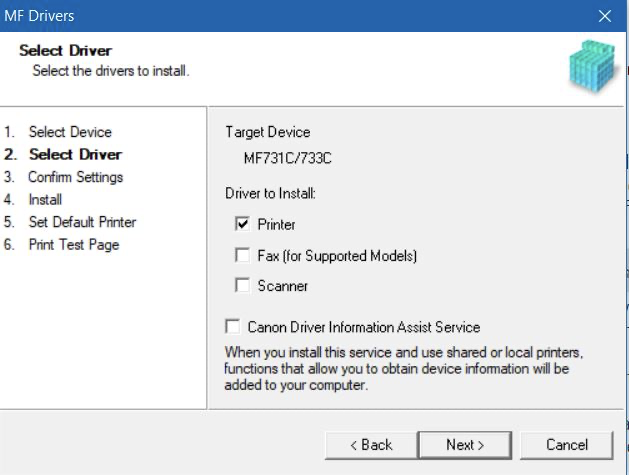Enable Canon Driver Information Assist Service
Viewport: 629px width, 475px height.
click(233, 327)
